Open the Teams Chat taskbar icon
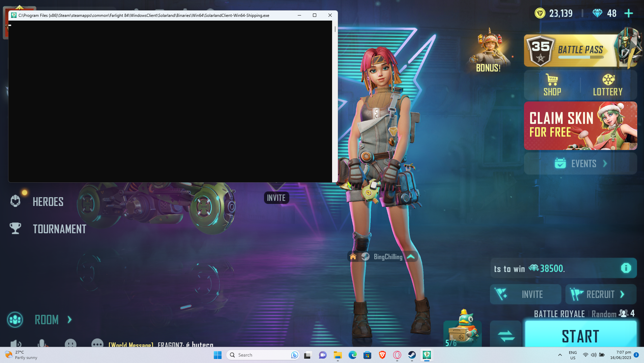Image resolution: width=644 pixels, height=363 pixels. tap(323, 355)
